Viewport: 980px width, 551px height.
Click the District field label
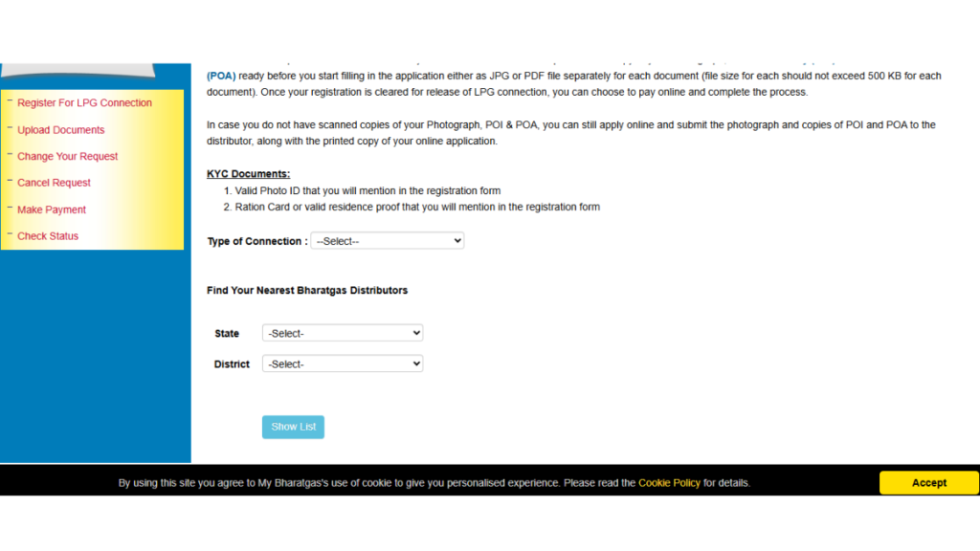(232, 364)
